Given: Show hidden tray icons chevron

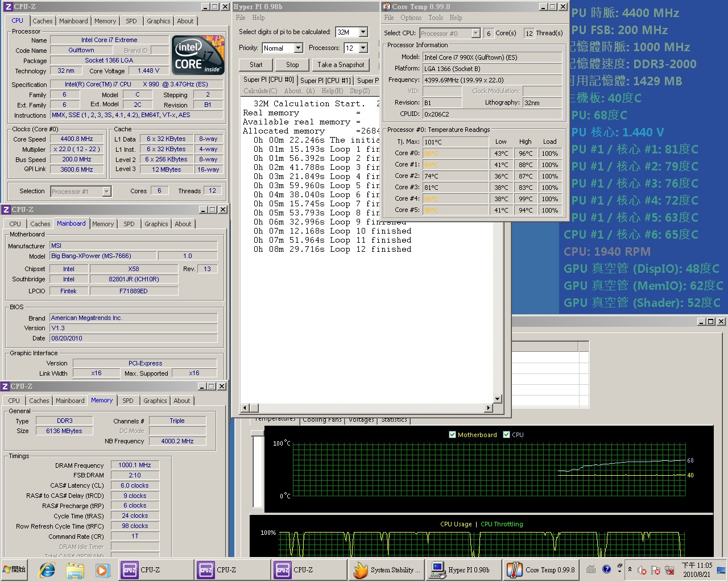Looking at the screenshot, I should 630,569.
